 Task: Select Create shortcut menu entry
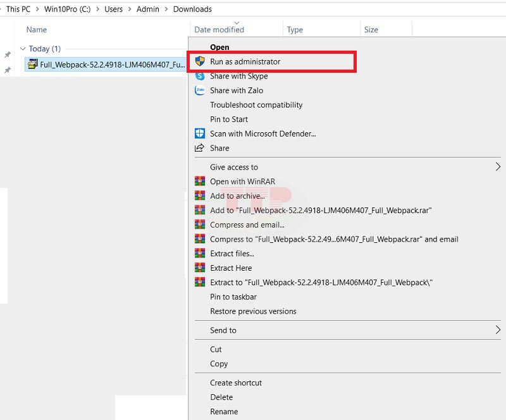pos(236,383)
